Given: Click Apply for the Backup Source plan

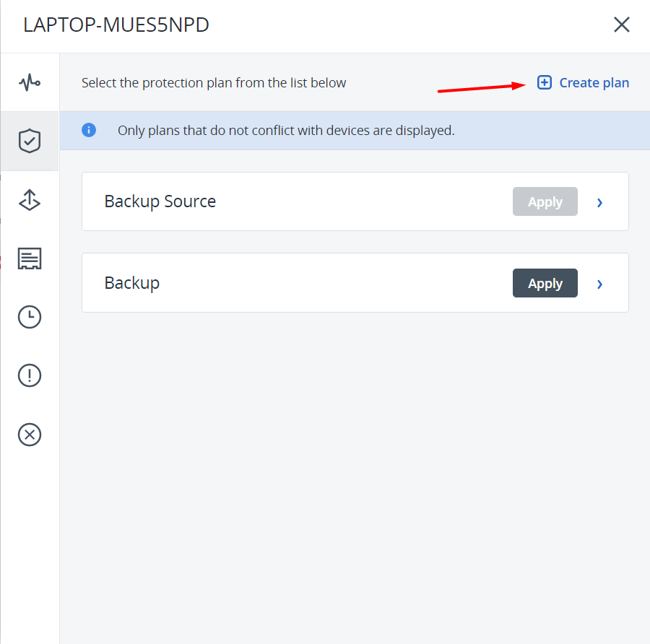Looking at the screenshot, I should tap(545, 202).
